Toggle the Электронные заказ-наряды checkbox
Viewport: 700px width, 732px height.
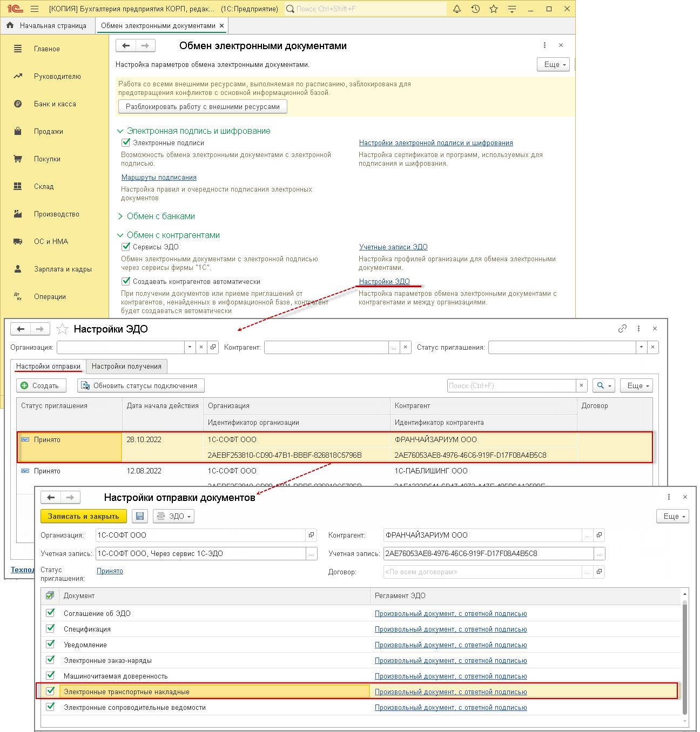click(50, 660)
